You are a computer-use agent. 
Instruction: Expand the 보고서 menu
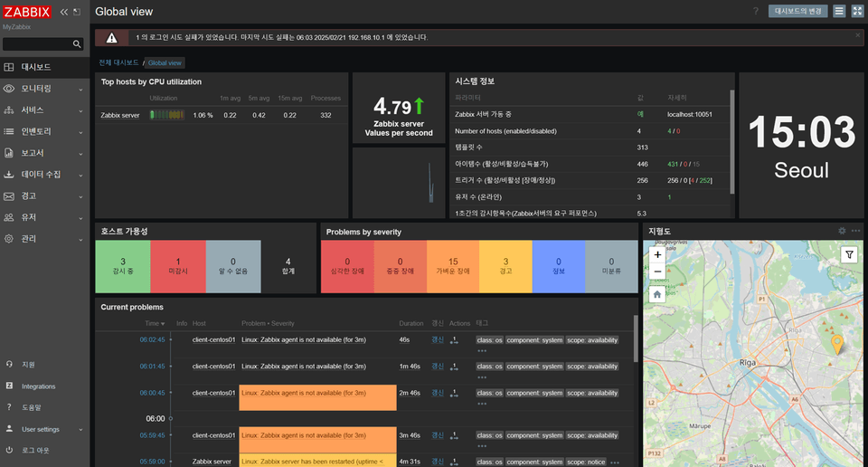click(45, 153)
